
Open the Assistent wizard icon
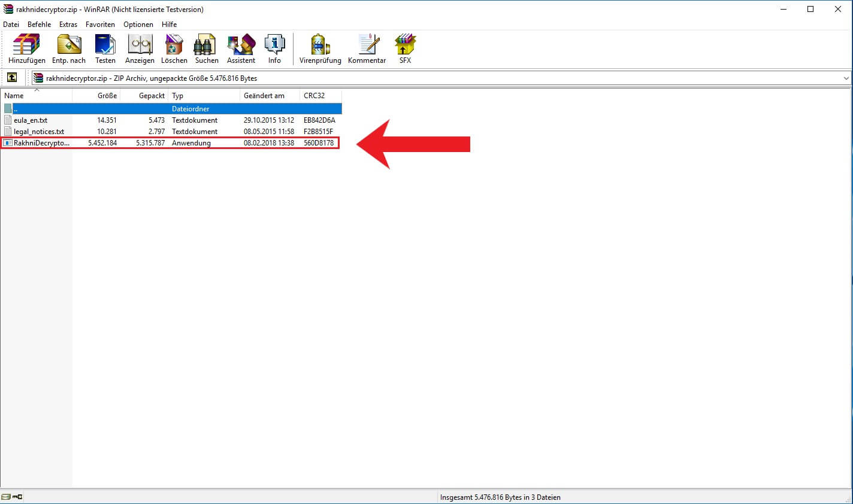point(241,44)
